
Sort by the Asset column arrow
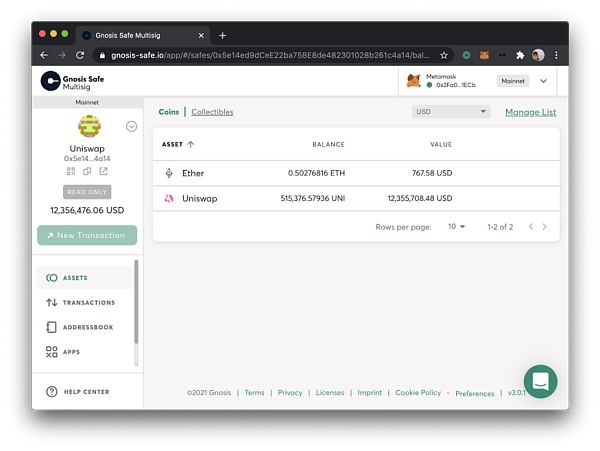(191, 144)
